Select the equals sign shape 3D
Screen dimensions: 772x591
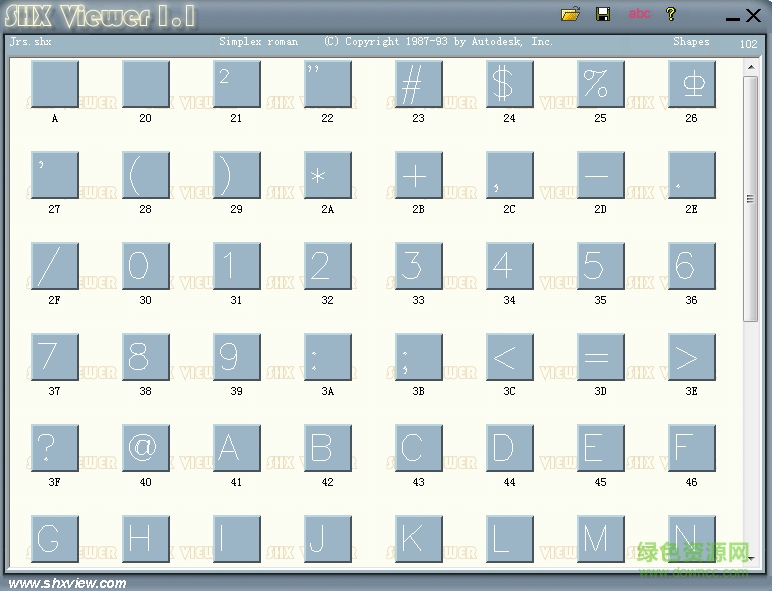click(x=601, y=357)
